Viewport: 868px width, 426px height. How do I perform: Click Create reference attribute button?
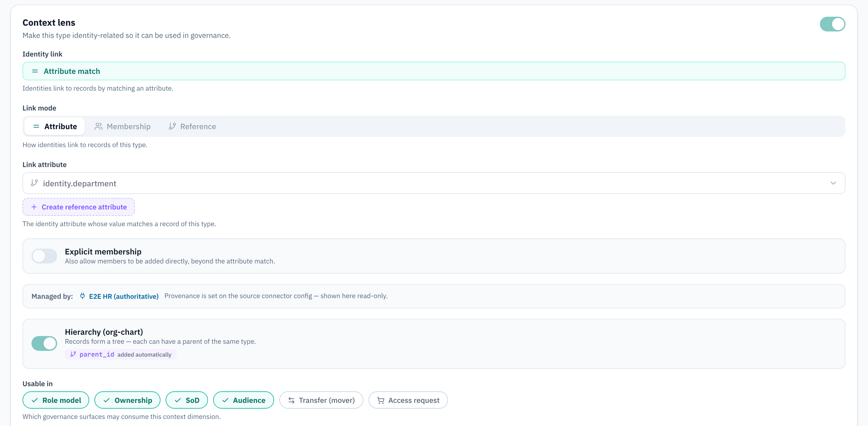79,207
